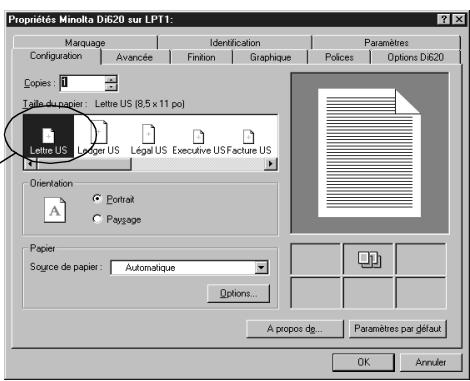Open the Graphique tab
Viewport: 470px width, 381px height.
pyautogui.click(x=270, y=57)
